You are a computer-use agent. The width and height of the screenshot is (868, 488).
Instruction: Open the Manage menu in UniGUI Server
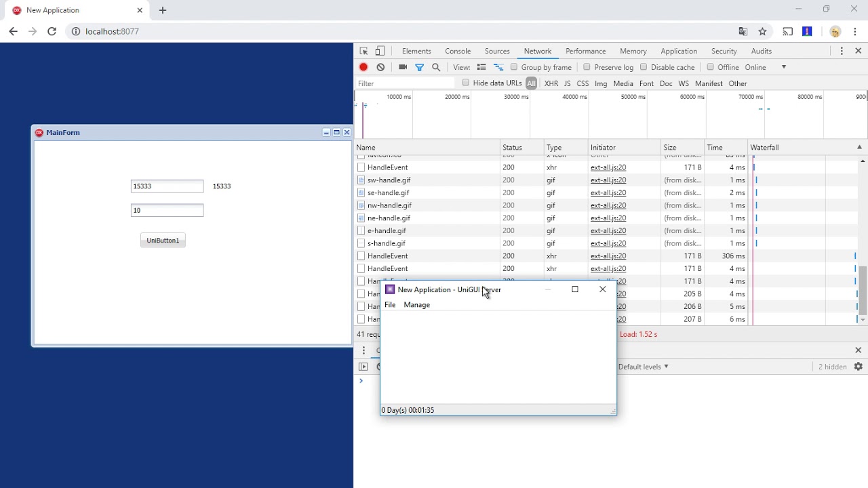[x=416, y=305]
